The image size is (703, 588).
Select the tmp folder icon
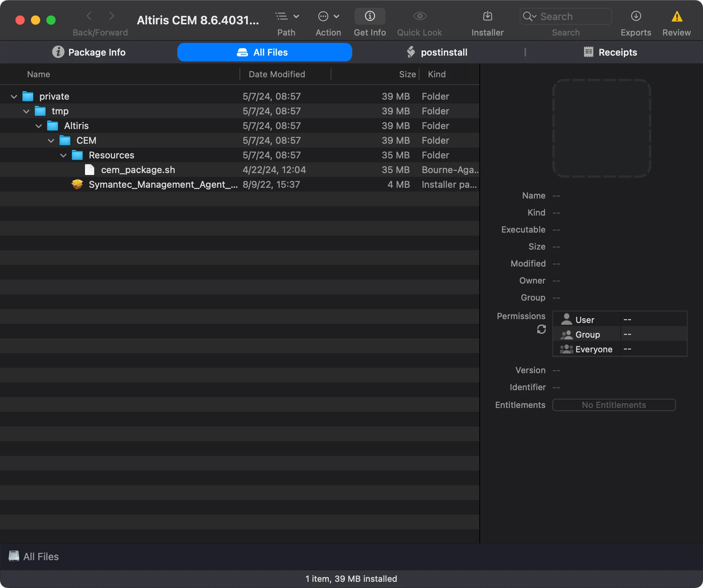click(40, 111)
